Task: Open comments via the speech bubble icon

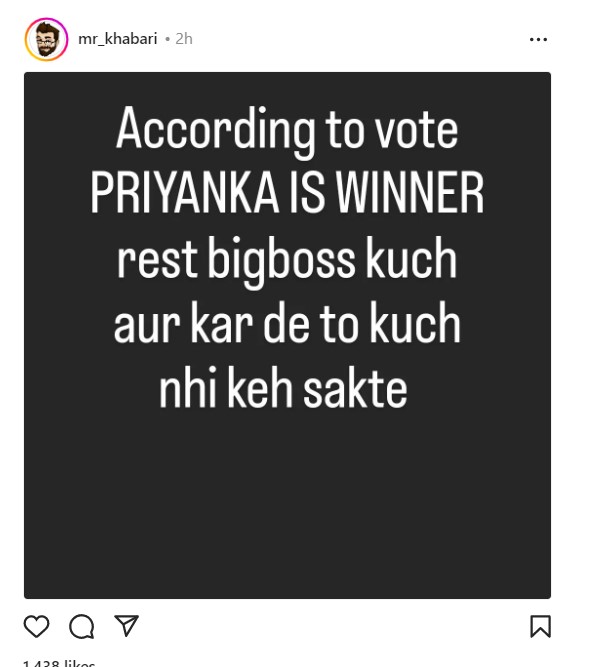Action: (82, 627)
